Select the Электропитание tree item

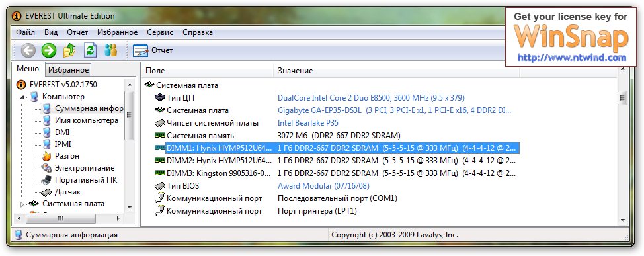85,168
